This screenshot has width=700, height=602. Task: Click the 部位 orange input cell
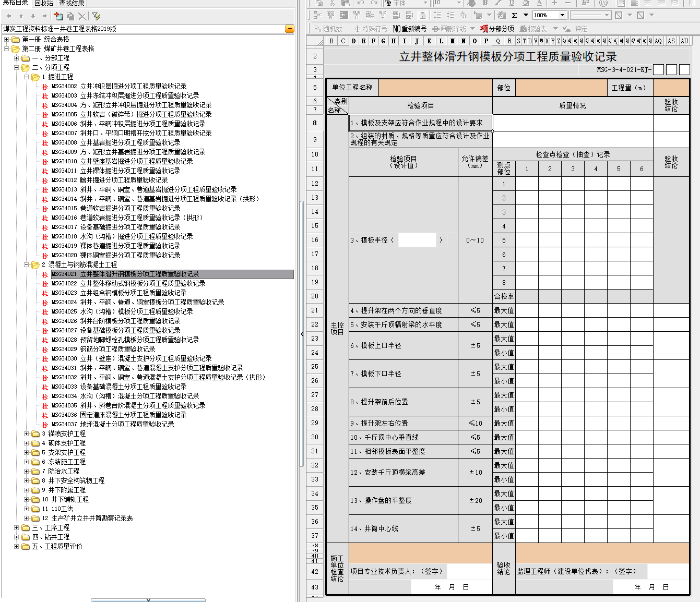coord(561,88)
